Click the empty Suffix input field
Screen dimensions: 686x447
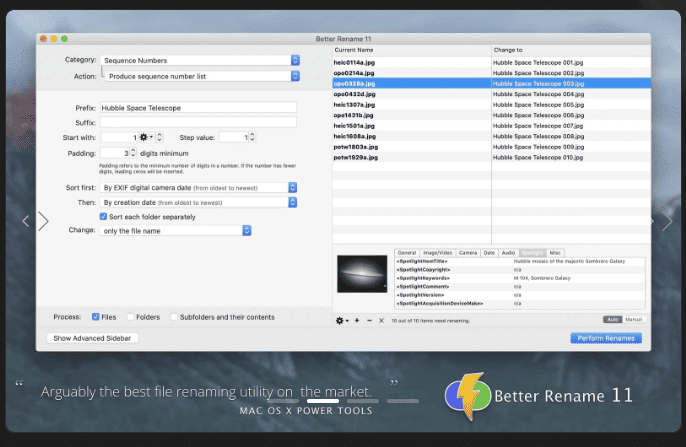pyautogui.click(x=198, y=122)
